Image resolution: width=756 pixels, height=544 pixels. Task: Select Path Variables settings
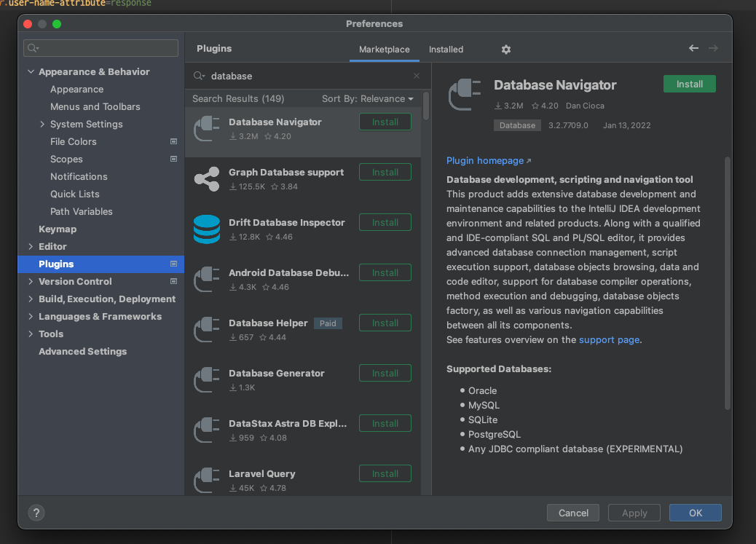coord(81,211)
